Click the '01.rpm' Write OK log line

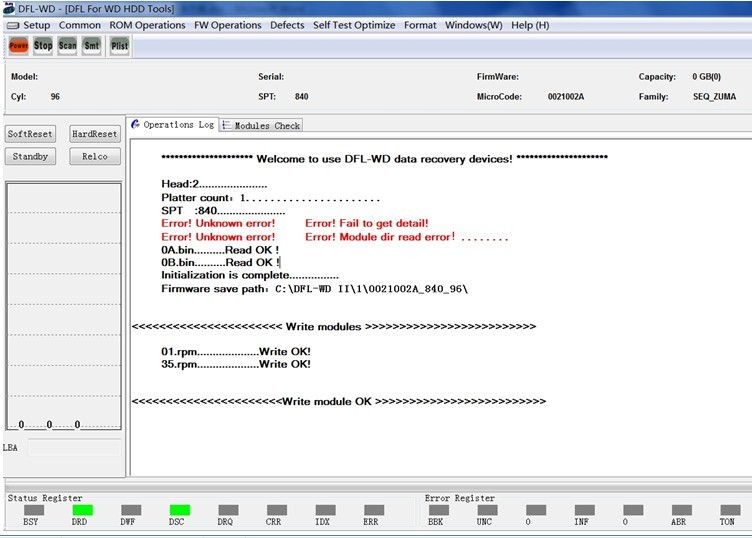pos(235,351)
